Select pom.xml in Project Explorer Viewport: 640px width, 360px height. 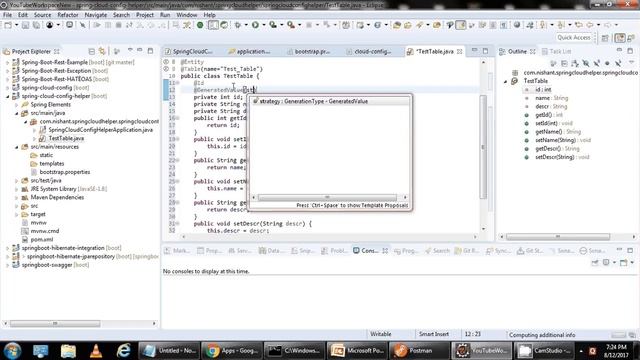click(42, 240)
